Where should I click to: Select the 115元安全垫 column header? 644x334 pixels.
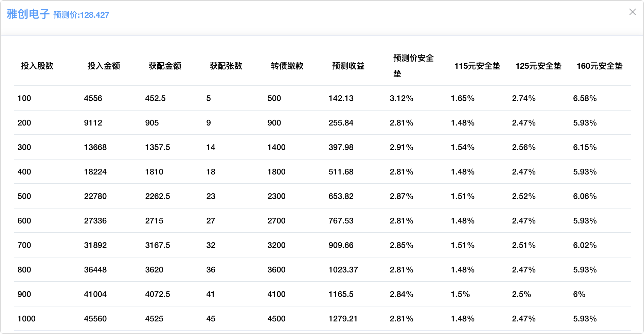(x=477, y=66)
